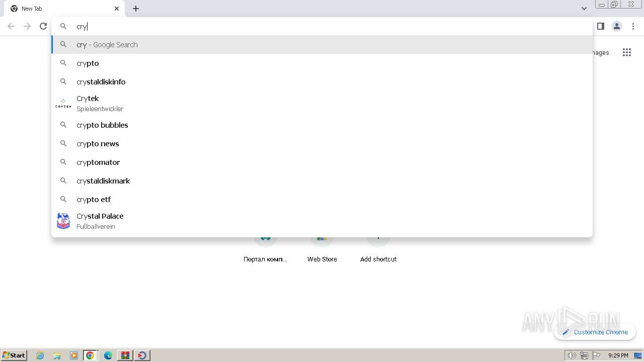
Task: Select the New Tab browser tab
Action: point(64,9)
